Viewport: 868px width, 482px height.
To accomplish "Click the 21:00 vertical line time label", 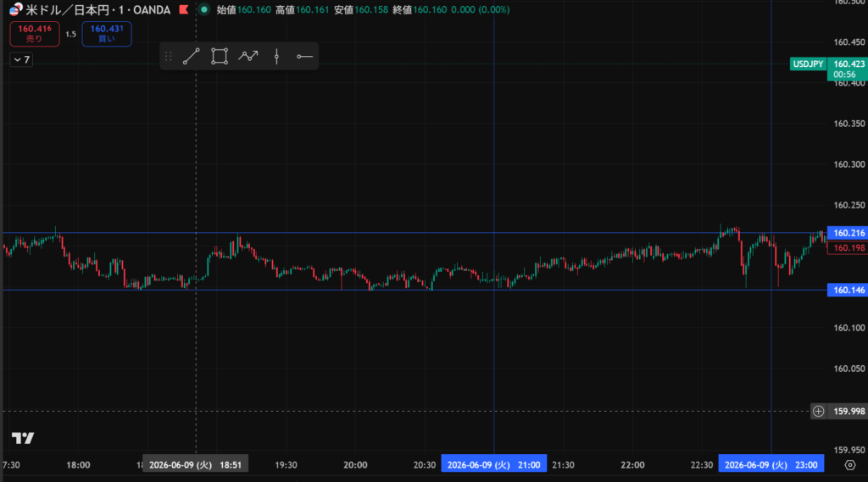I will [494, 465].
